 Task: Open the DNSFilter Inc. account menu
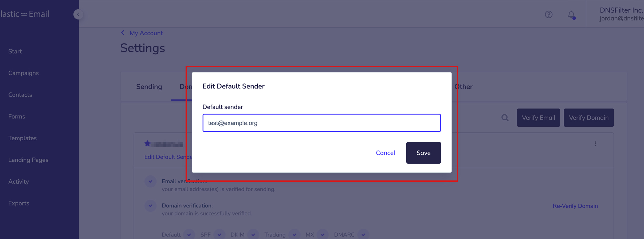(622, 14)
